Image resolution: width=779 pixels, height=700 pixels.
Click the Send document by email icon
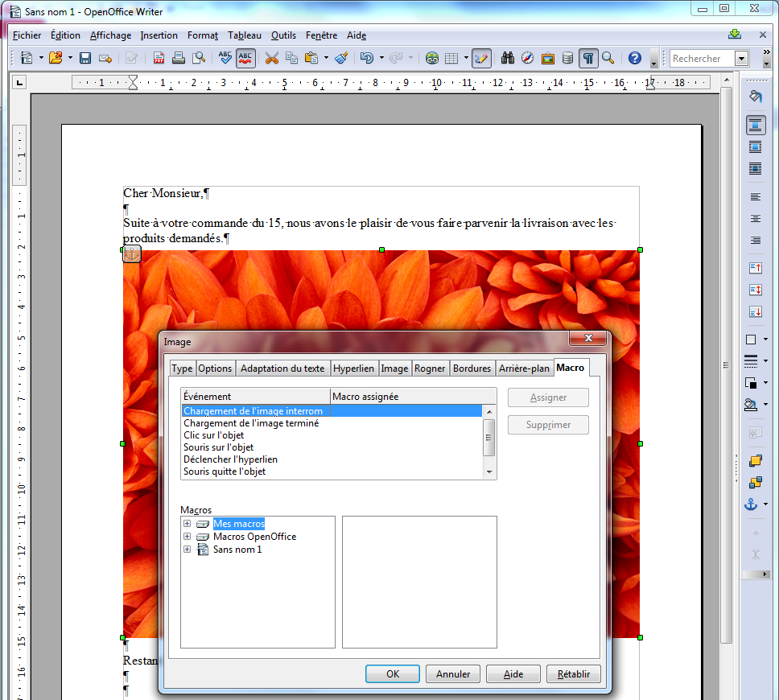pyautogui.click(x=105, y=59)
